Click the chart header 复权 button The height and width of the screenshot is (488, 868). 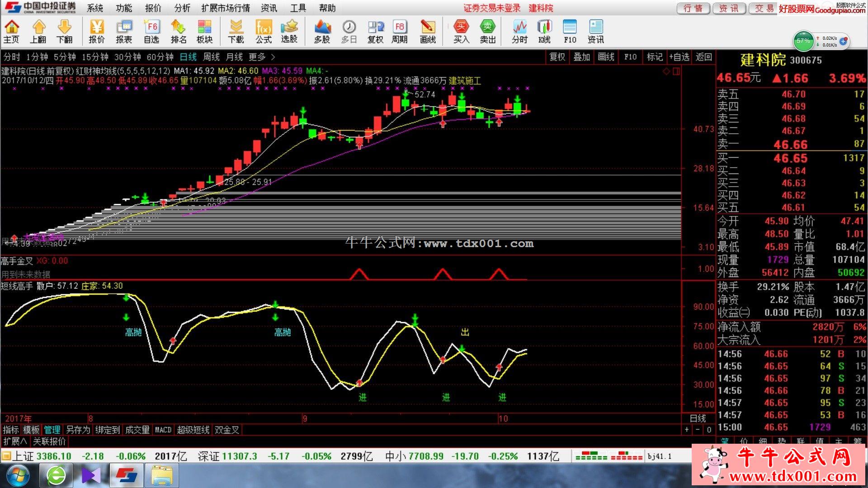(557, 57)
